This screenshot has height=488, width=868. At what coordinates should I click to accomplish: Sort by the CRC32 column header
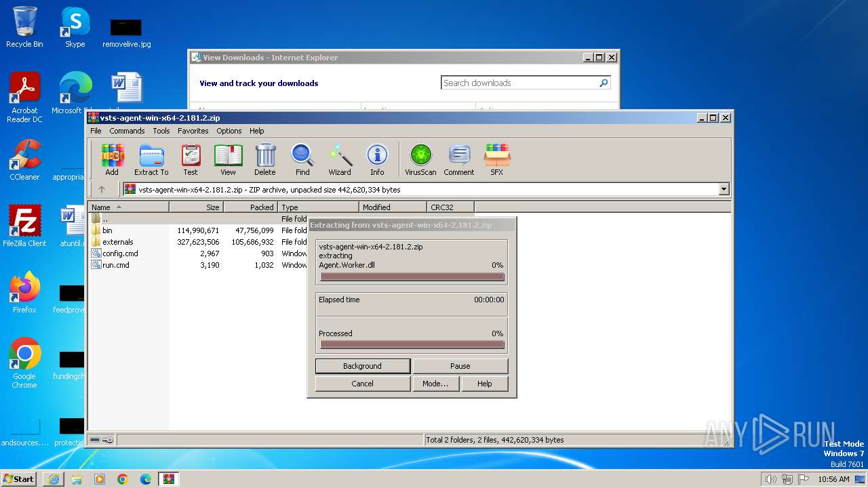(451, 207)
